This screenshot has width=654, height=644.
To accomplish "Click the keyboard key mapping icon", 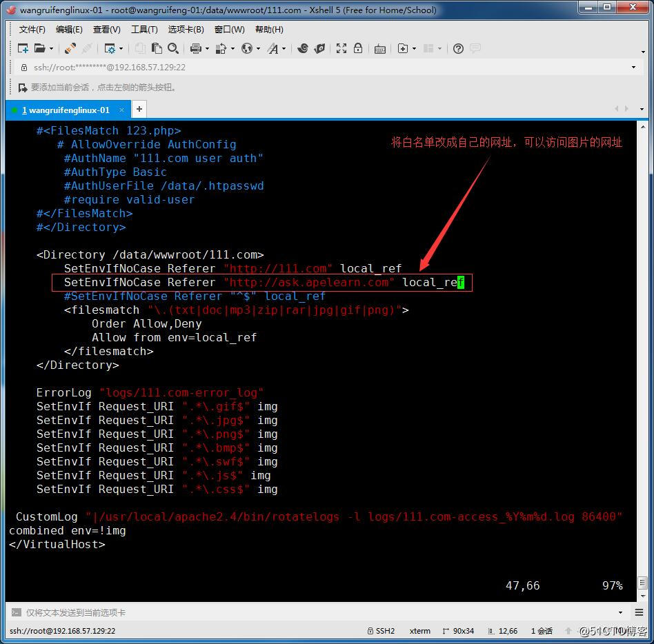I will tap(379, 49).
